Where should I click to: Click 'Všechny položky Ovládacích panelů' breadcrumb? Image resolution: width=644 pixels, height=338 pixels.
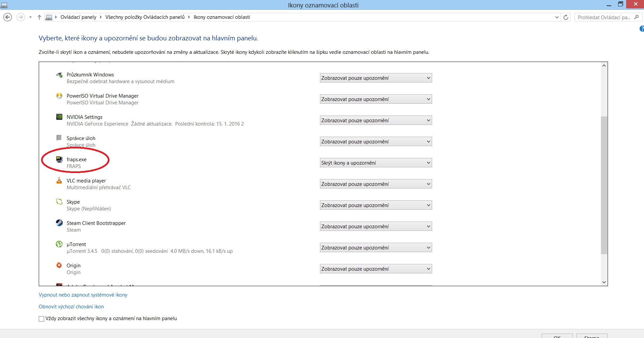pos(145,17)
